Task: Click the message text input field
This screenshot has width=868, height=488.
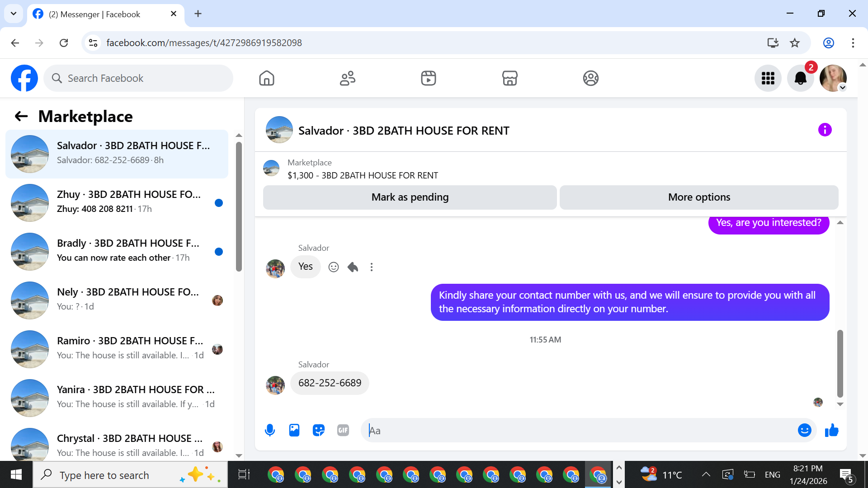Action: (x=579, y=430)
